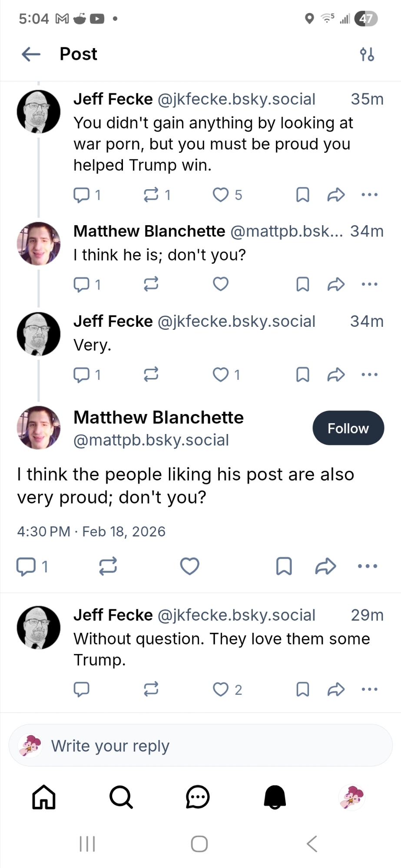The height and width of the screenshot is (868, 401).
Task: Follow Matthew Blanchette
Action: click(x=348, y=428)
